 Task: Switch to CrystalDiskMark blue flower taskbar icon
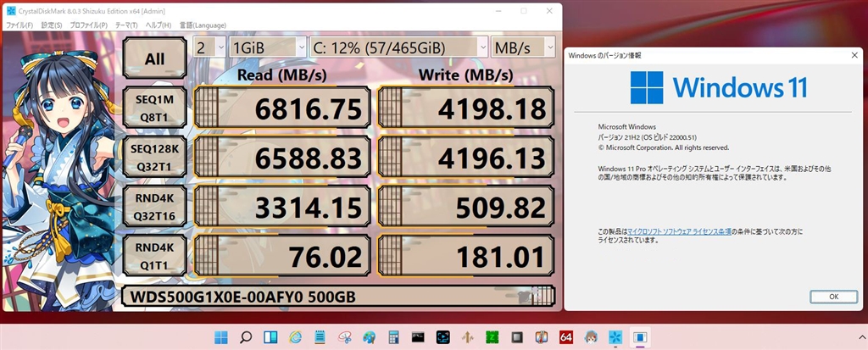[615, 336]
